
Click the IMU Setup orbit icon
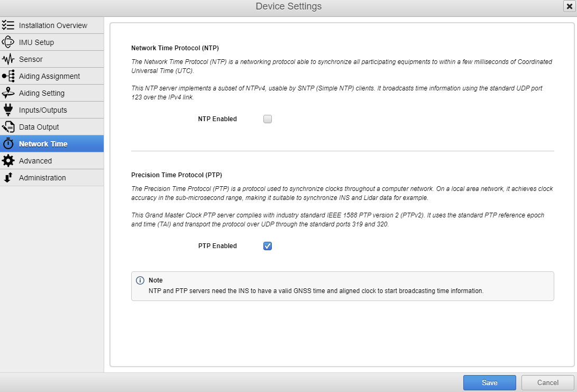[x=8, y=42]
